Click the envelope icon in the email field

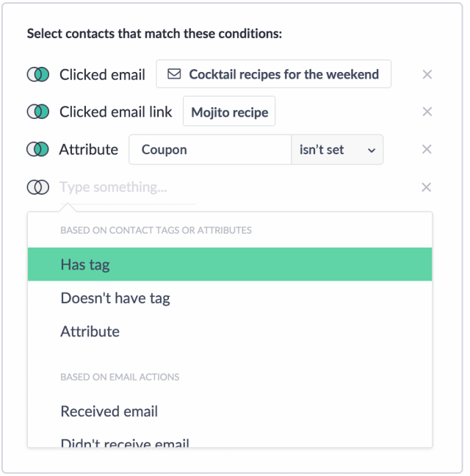tap(175, 73)
